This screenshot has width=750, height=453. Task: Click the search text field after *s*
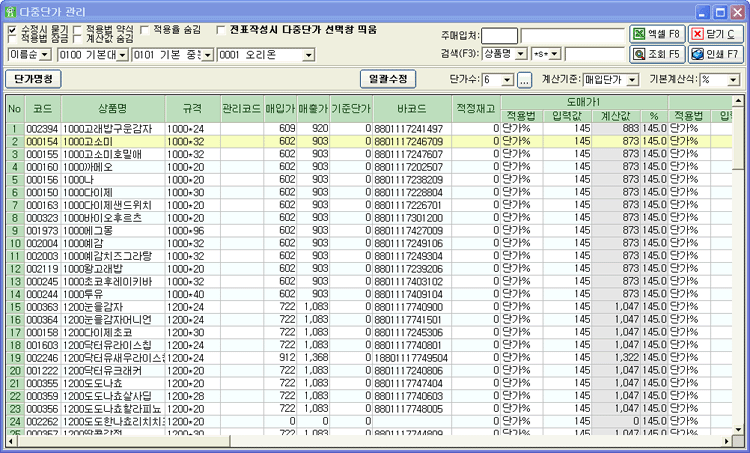pos(595,54)
